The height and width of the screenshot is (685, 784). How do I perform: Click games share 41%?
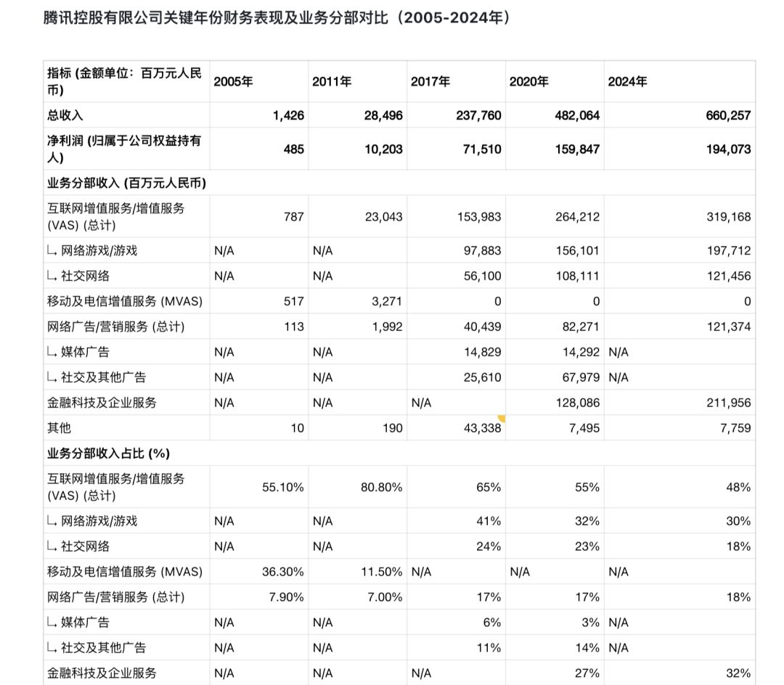click(489, 521)
